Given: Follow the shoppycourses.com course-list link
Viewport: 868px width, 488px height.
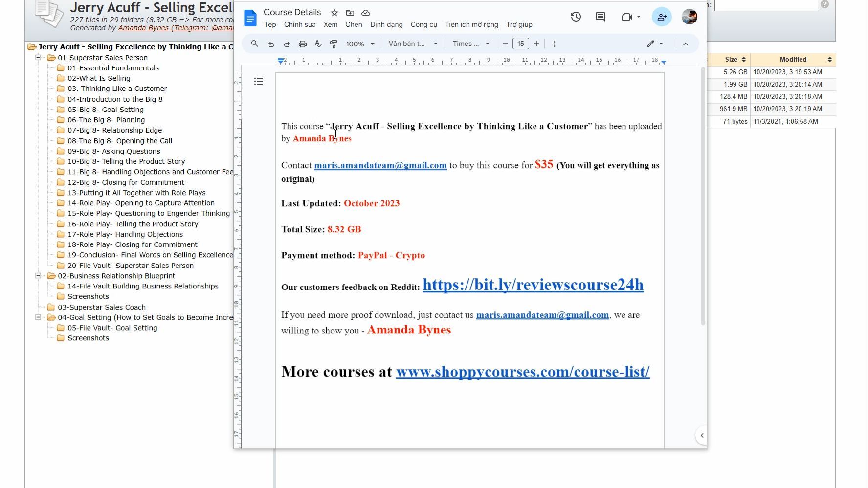Looking at the screenshot, I should coord(523,372).
